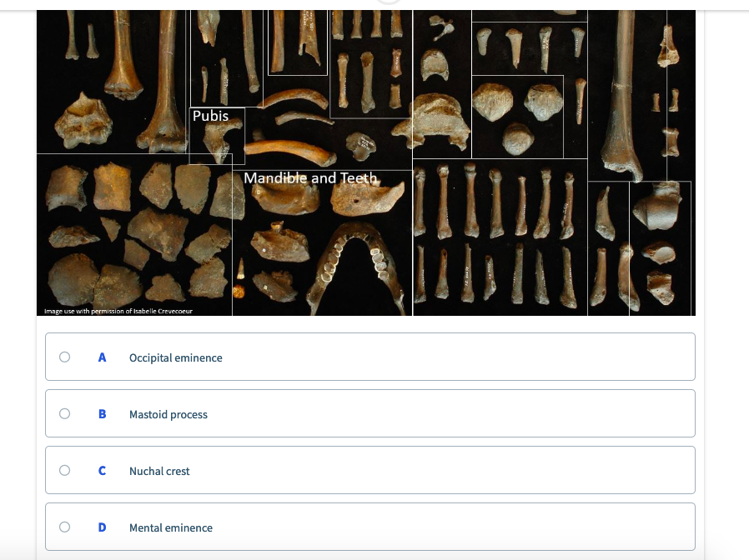Viewport: 749px width, 560px height.
Task: Select radio button for Mental eminence
Action: pos(64,527)
